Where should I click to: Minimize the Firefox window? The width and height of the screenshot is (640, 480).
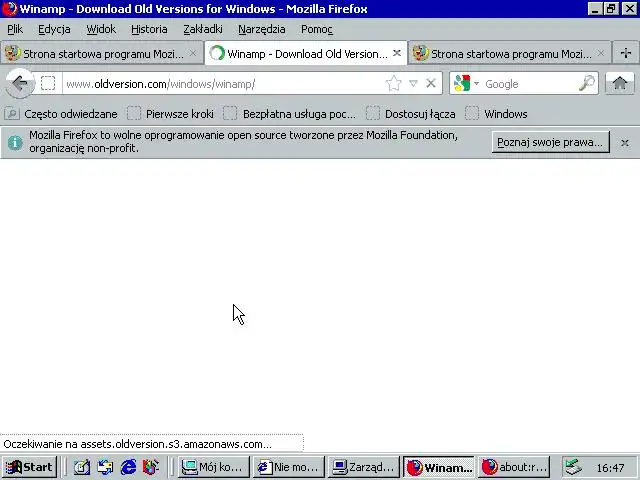point(595,9)
